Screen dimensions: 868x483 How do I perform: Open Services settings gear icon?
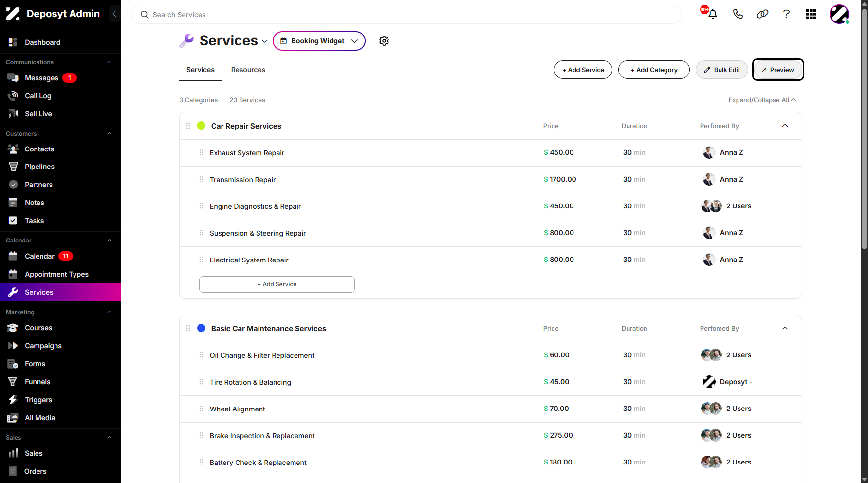384,41
